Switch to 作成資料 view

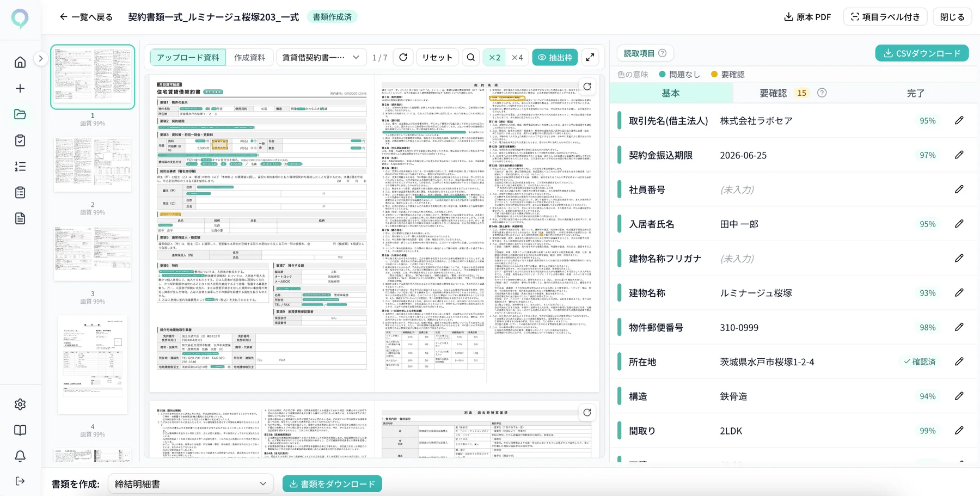(x=249, y=57)
